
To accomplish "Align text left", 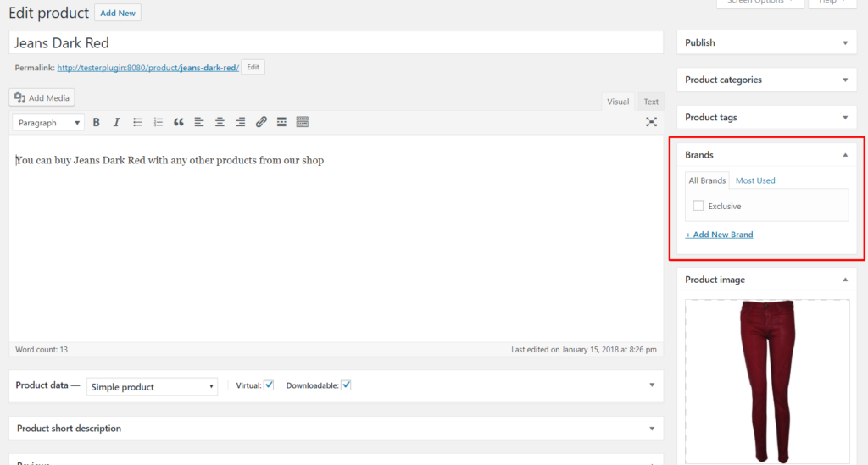I will (199, 122).
